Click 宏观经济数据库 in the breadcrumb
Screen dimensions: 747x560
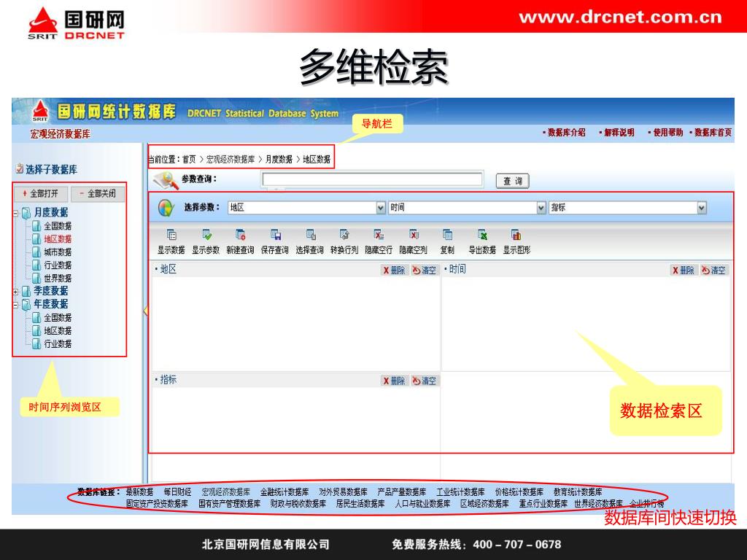point(231,159)
